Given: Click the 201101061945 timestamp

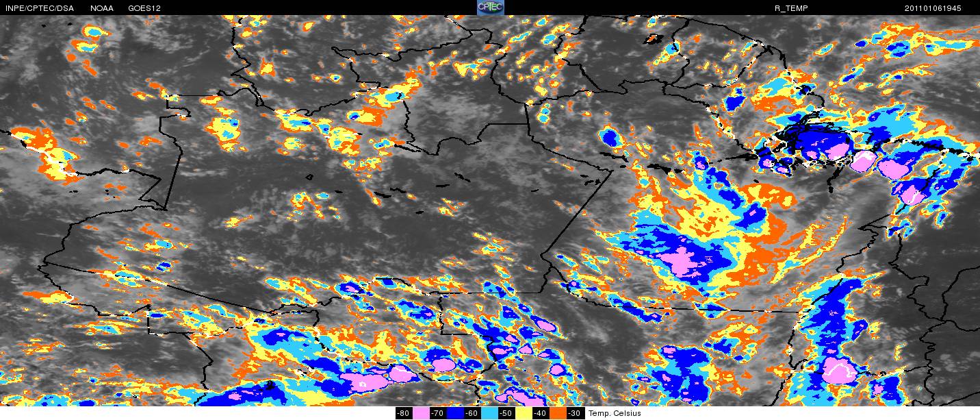Looking at the screenshot, I should pyautogui.click(x=933, y=8).
